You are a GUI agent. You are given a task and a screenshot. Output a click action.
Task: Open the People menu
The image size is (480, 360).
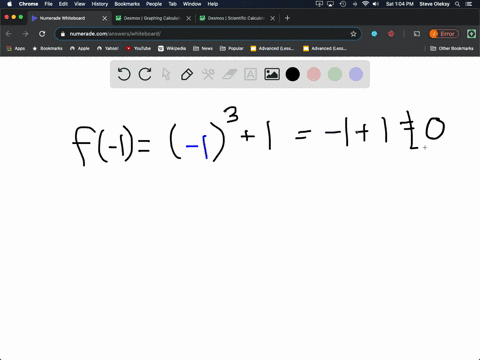click(154, 4)
